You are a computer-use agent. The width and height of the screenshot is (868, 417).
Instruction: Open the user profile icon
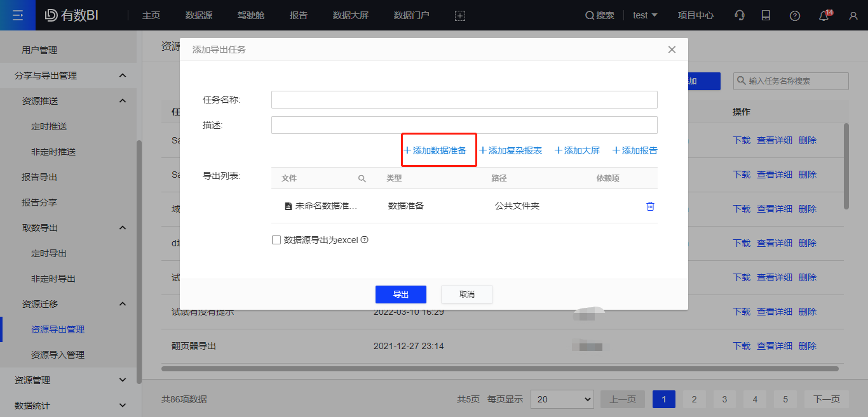pos(853,16)
